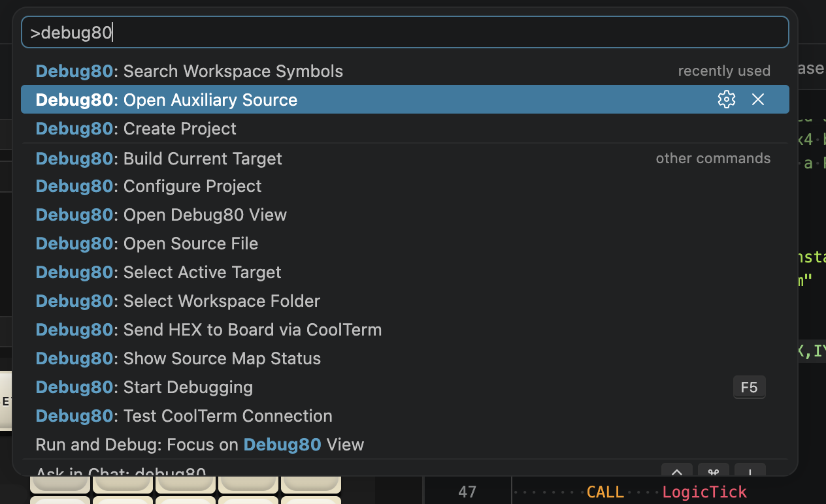Click the command palette search input
826x504 pixels.
[x=405, y=32]
